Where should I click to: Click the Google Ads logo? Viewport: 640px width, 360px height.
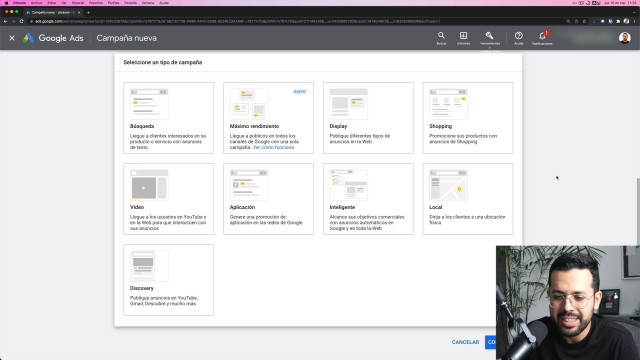53,38
